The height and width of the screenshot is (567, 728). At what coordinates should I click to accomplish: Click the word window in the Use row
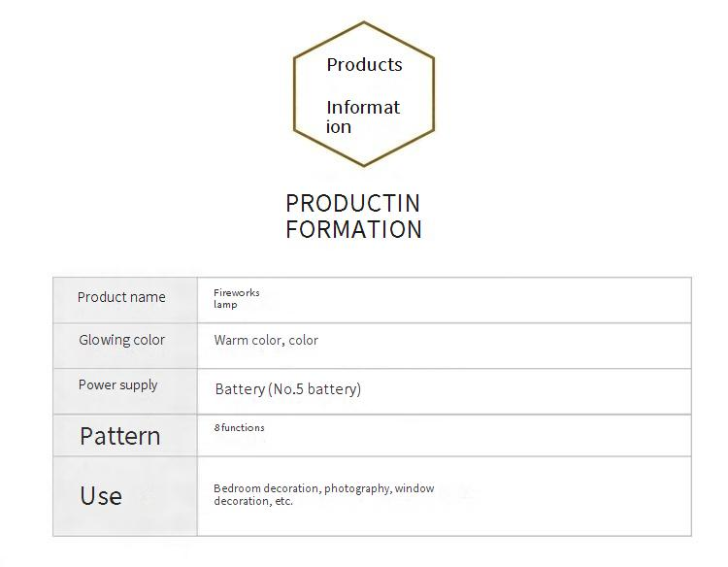(414, 488)
